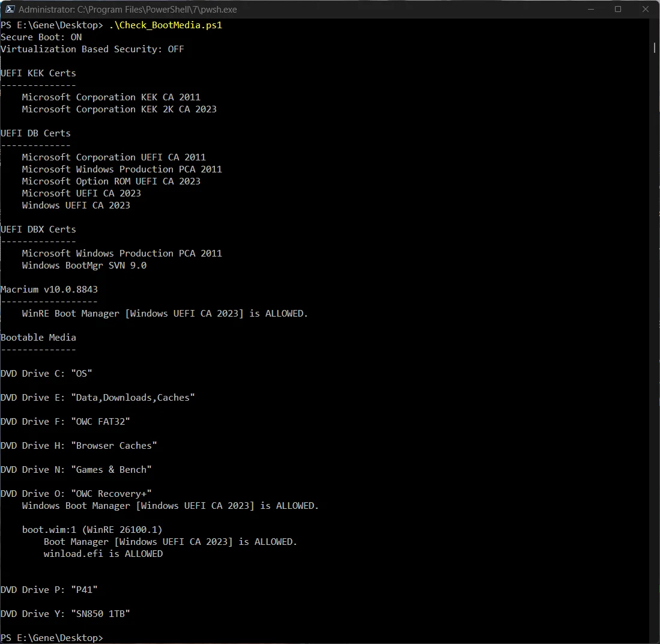Click the 'Bootable Media' heading
Screen dimensions: 660x644
point(38,338)
